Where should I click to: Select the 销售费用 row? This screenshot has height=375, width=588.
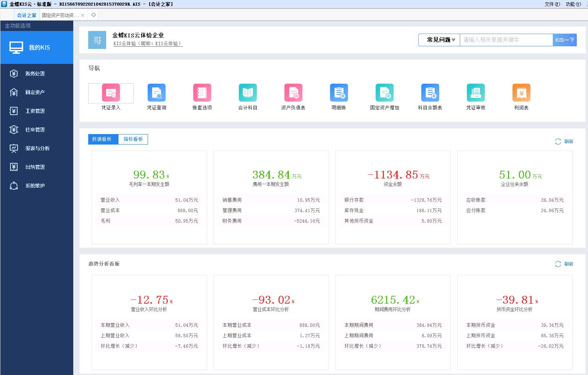(x=271, y=200)
